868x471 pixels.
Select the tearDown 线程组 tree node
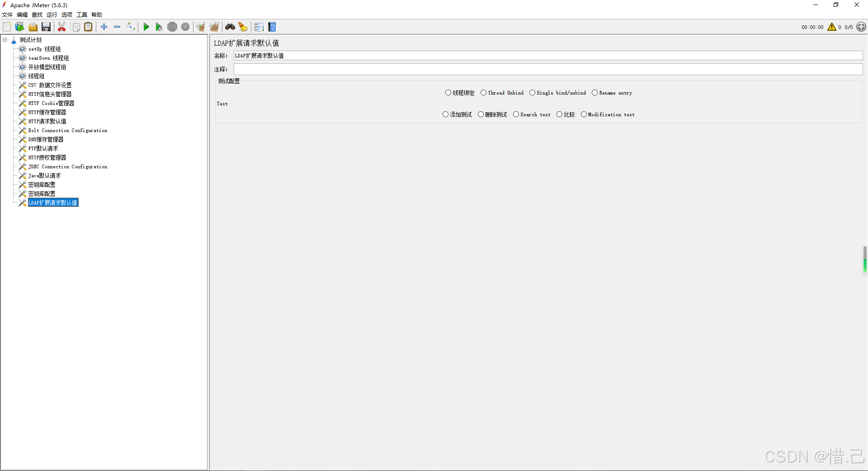48,58
